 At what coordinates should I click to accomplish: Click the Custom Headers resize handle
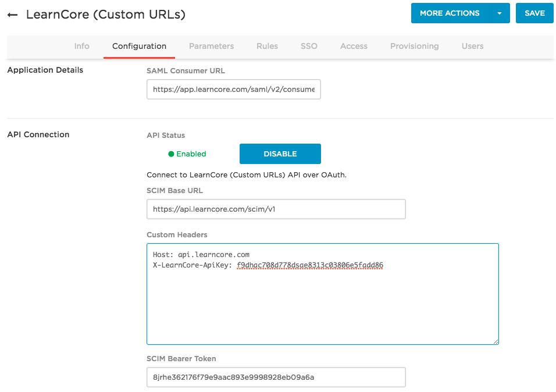coord(496,341)
